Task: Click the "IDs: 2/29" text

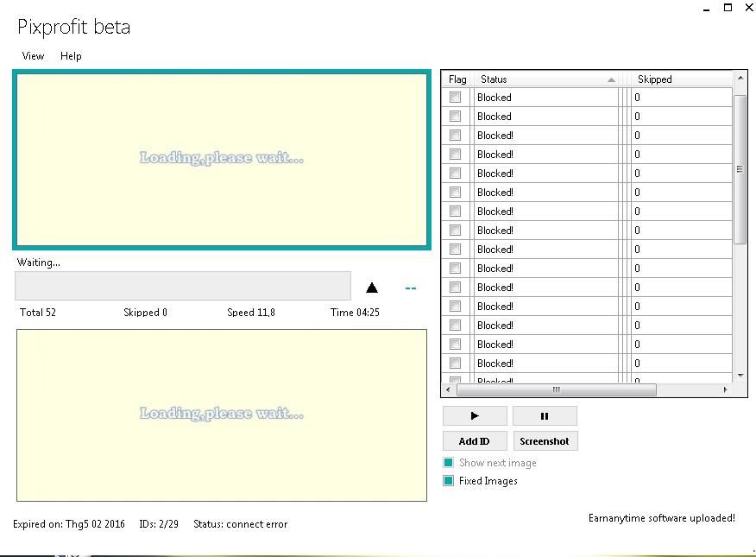Action: pyautogui.click(x=159, y=524)
